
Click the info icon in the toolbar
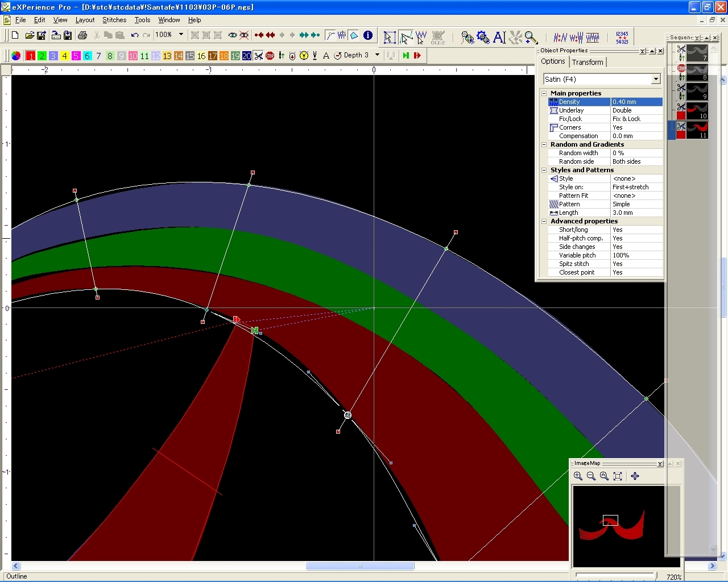pos(368,35)
